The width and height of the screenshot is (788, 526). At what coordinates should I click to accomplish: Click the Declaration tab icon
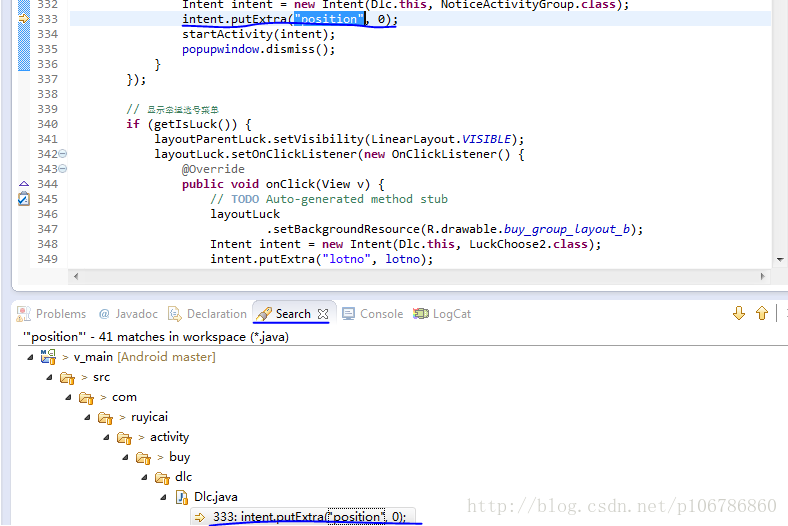click(x=174, y=314)
